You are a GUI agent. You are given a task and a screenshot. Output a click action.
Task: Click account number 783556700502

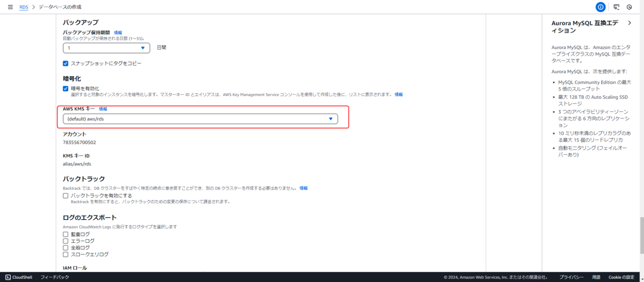tap(79, 142)
